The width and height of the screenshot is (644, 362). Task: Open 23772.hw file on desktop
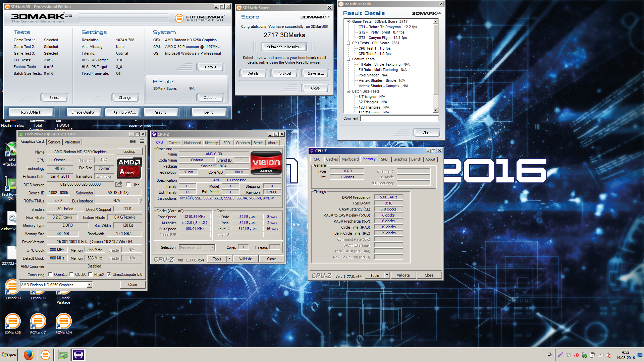pyautogui.click(x=9, y=256)
